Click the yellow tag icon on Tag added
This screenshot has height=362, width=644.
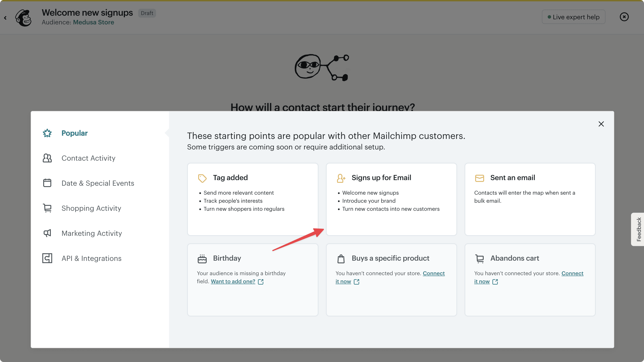202,178
